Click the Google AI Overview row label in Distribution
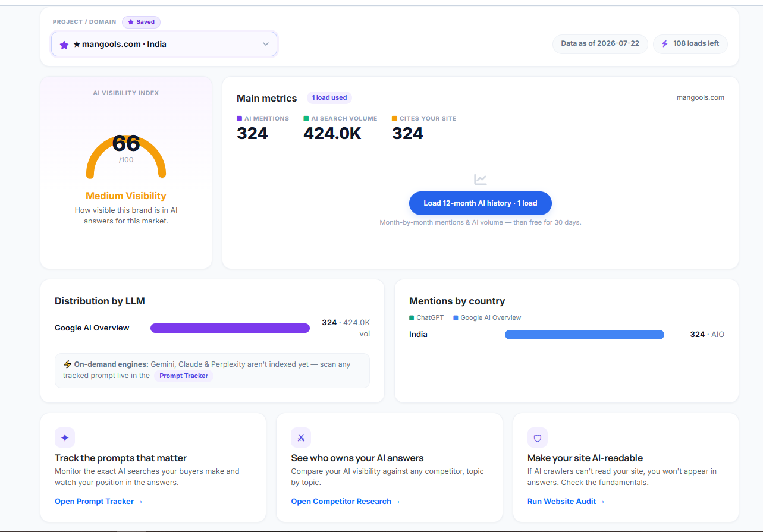The image size is (763, 532). coord(92,328)
